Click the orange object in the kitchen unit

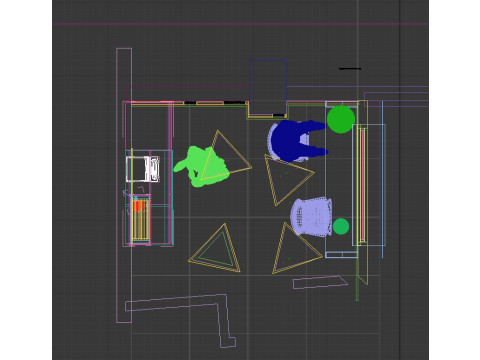tap(138, 205)
